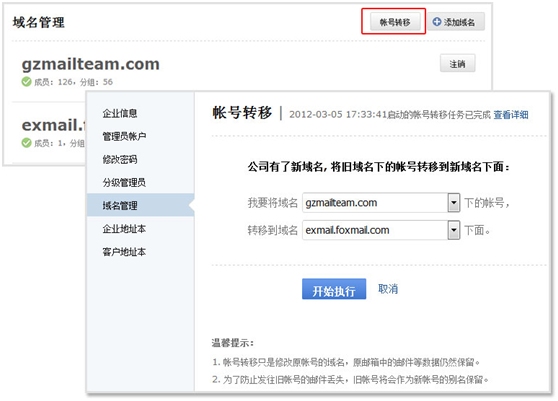Click green check icon under gzmailteam.com

[x=26, y=82]
